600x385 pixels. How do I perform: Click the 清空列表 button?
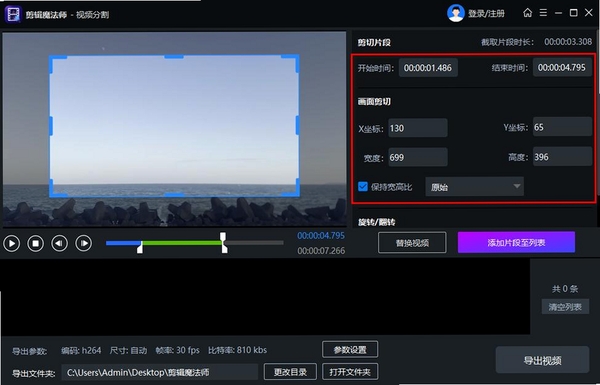click(x=565, y=307)
